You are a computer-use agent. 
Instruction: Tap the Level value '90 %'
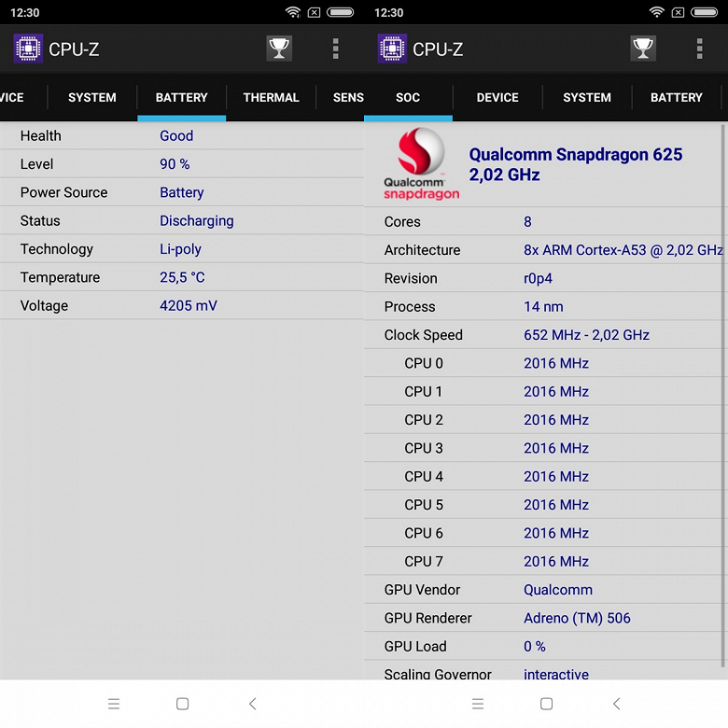click(x=175, y=164)
